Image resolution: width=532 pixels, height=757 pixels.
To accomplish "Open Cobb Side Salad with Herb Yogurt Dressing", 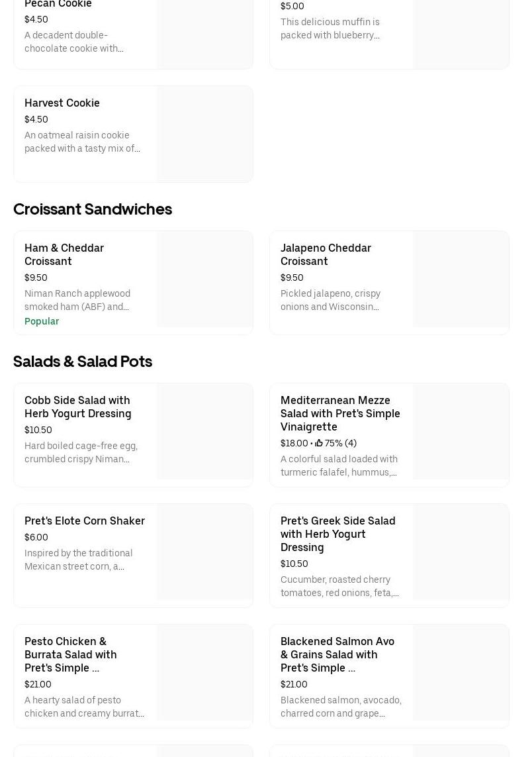I will pyautogui.click(x=78, y=407).
